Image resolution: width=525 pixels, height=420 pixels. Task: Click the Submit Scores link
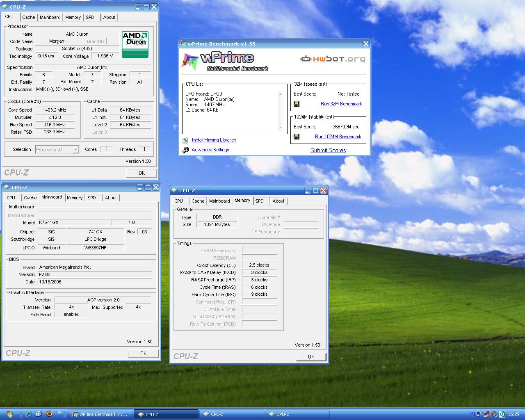click(328, 151)
